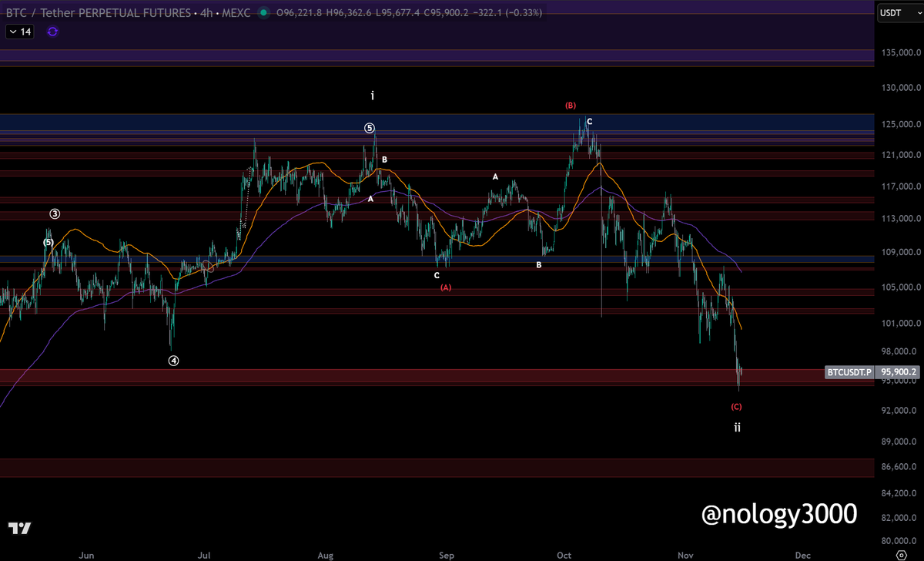Click the 125,000.0 value on the price axis
This screenshot has width=924, height=561.
pos(901,123)
